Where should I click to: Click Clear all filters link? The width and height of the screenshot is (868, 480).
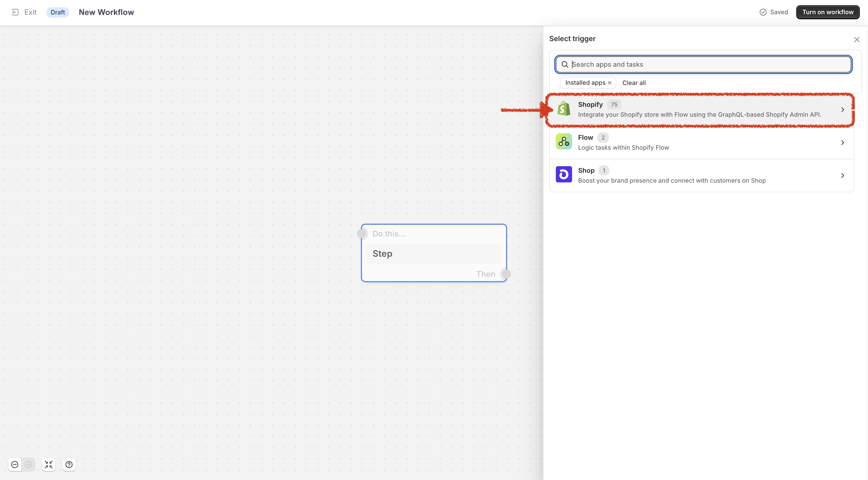click(x=634, y=83)
